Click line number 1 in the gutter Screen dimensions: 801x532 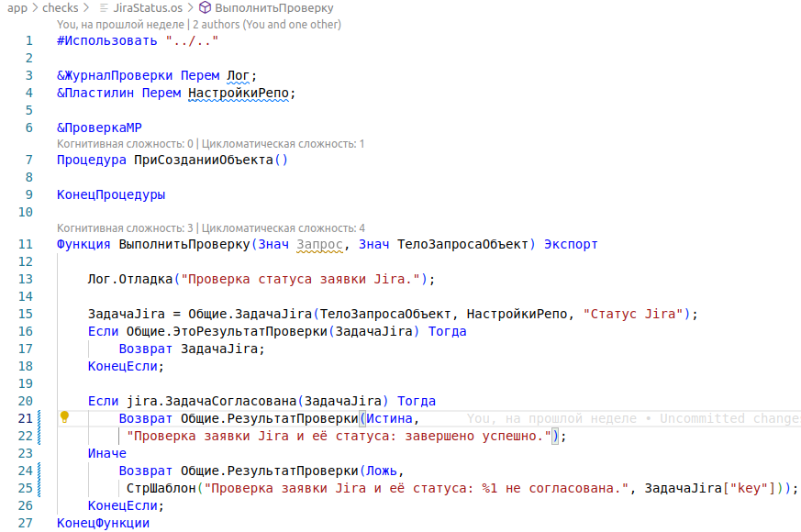click(x=28, y=41)
